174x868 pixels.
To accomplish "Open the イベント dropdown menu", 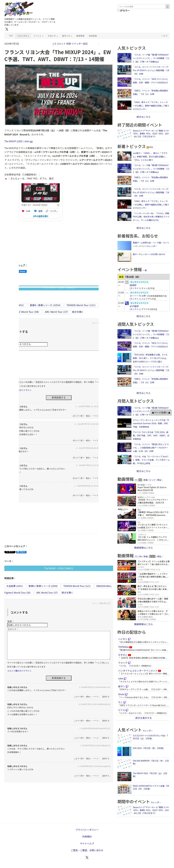I will pos(38,36).
